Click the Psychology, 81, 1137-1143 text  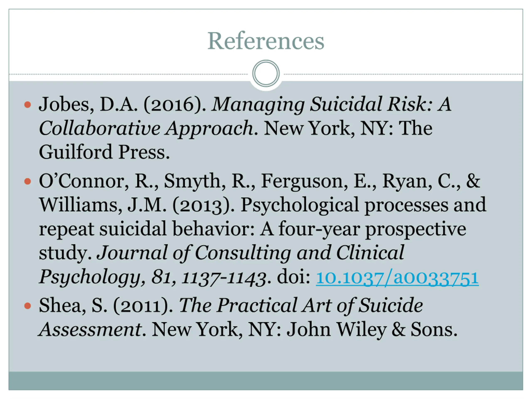point(153,277)
